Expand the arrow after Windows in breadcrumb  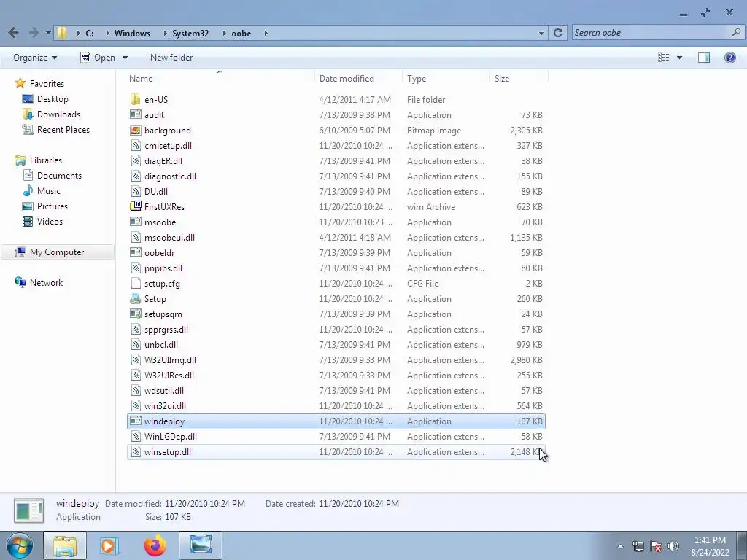tap(166, 34)
